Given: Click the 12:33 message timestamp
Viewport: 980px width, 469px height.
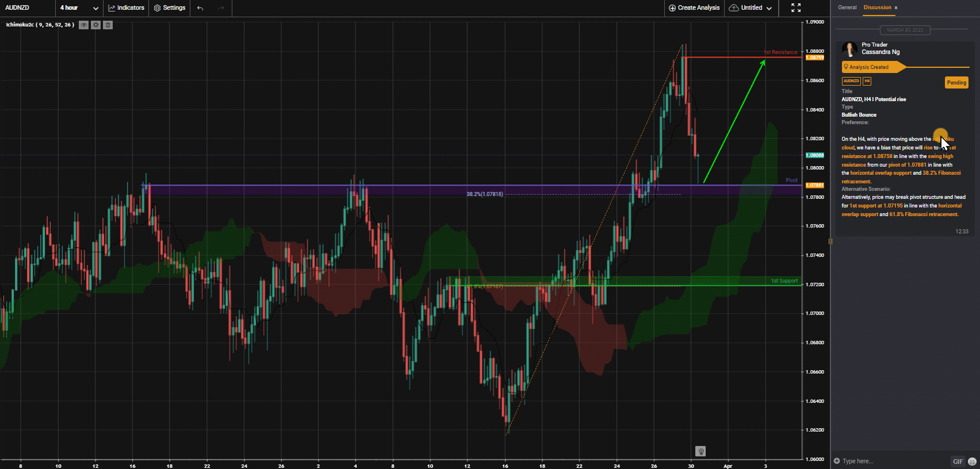Looking at the screenshot, I should point(962,231).
